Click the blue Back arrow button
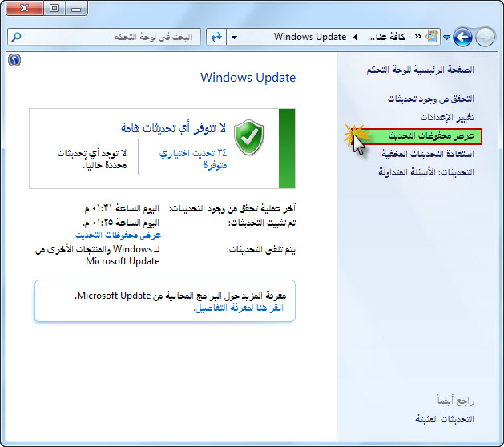 [462, 38]
